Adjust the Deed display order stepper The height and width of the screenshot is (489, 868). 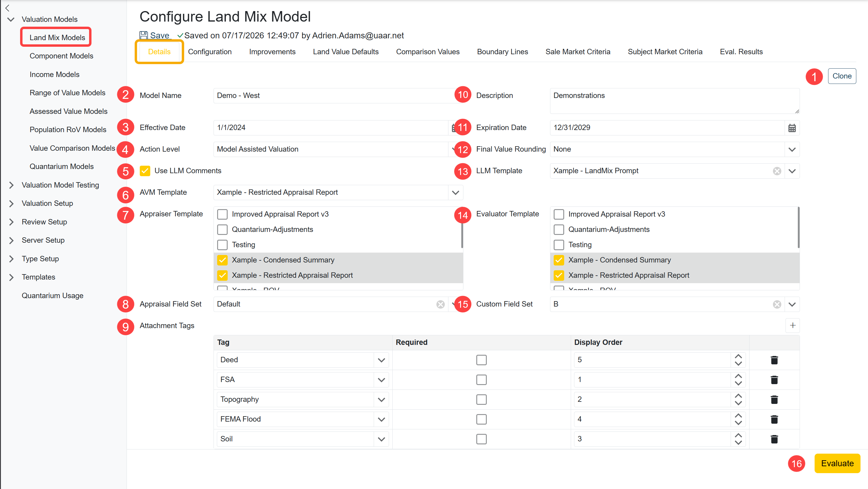point(738,360)
